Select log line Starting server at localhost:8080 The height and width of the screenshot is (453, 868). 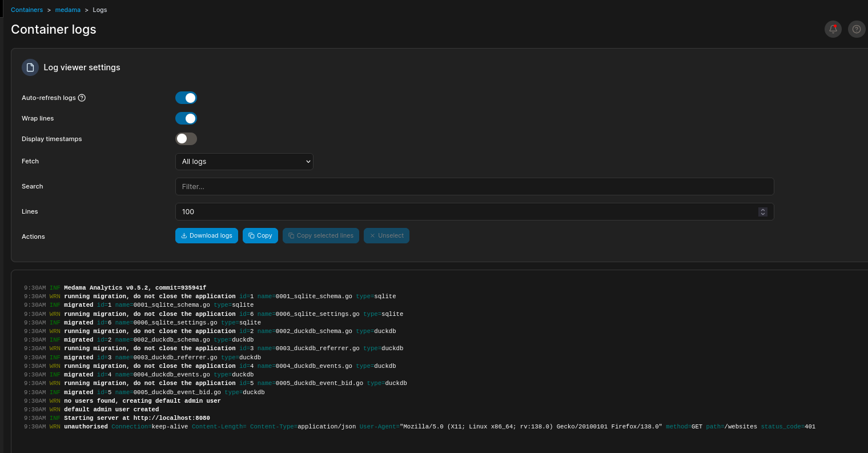click(x=117, y=418)
